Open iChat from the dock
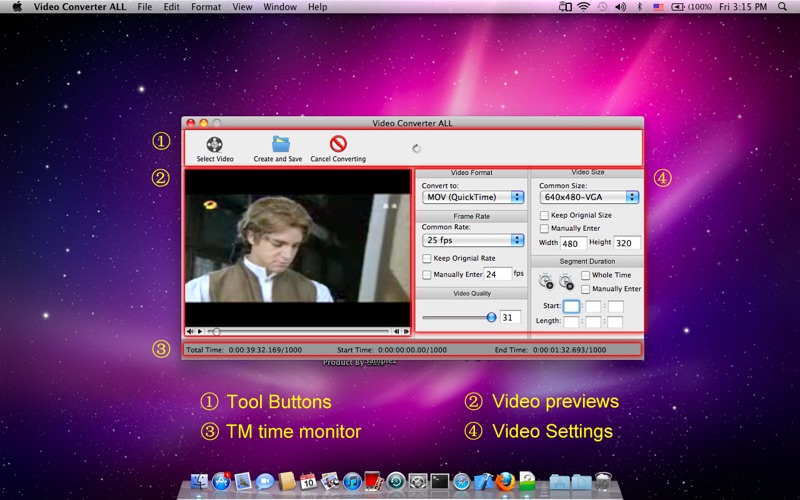 (265, 481)
